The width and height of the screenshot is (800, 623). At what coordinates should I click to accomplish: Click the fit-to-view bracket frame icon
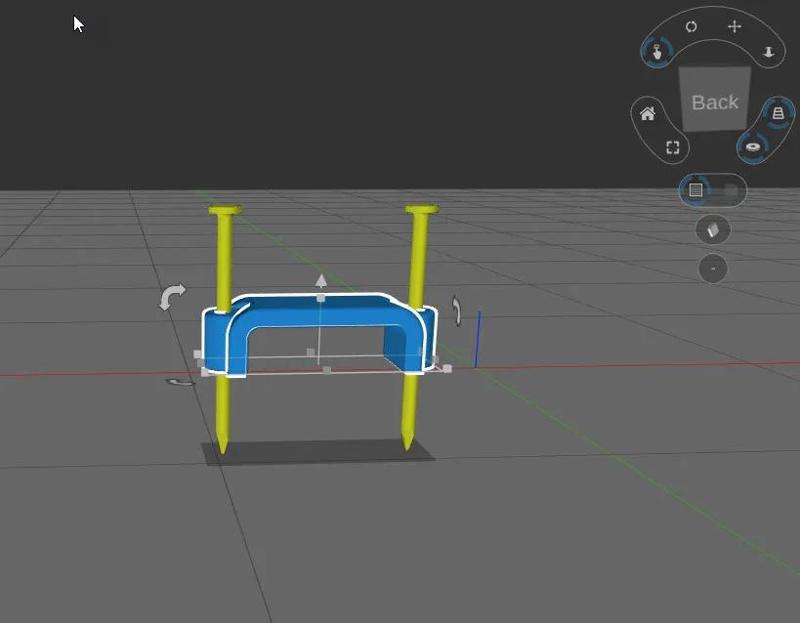point(673,147)
